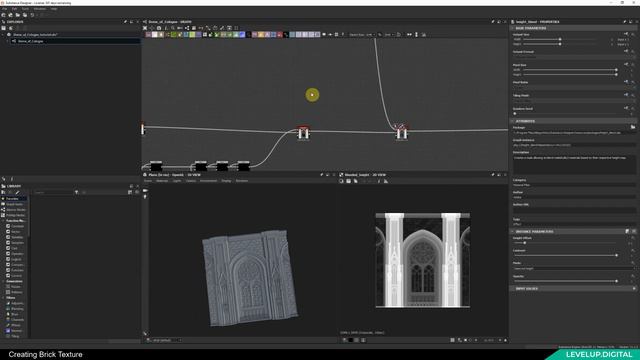Click the Description text field
Viewport: 640px width, 360px height.
(x=574, y=164)
